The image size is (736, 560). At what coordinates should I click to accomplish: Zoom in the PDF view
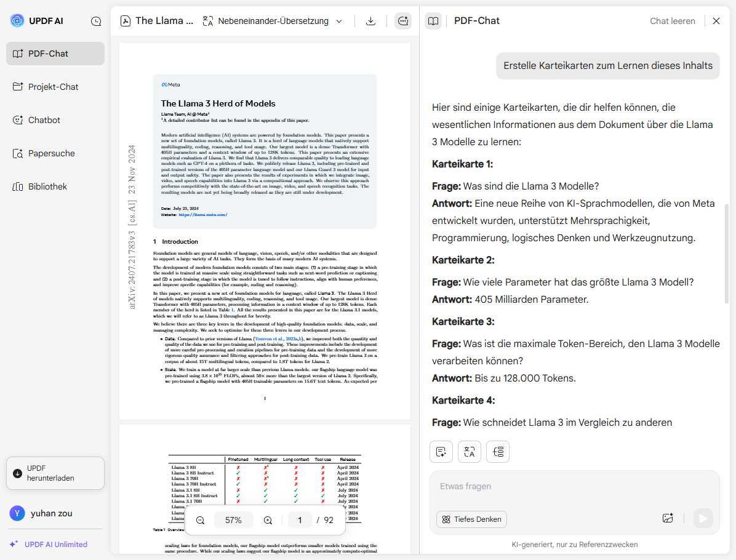[x=268, y=520]
